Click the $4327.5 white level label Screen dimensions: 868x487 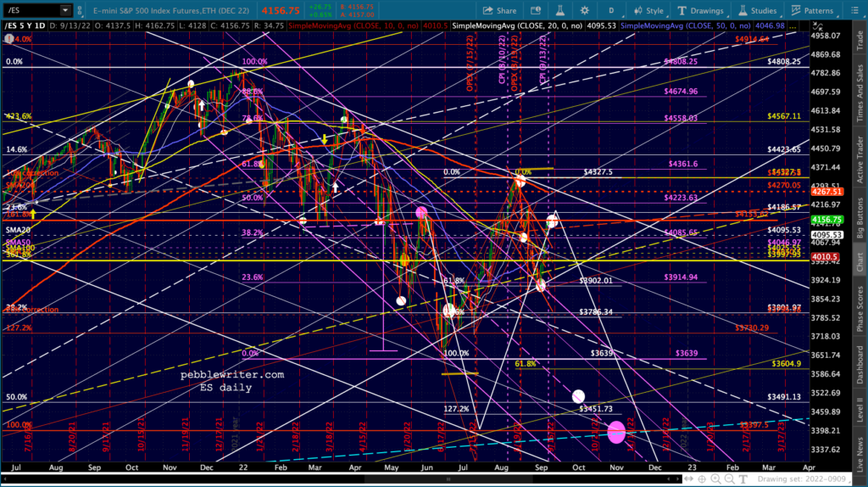pos(598,172)
